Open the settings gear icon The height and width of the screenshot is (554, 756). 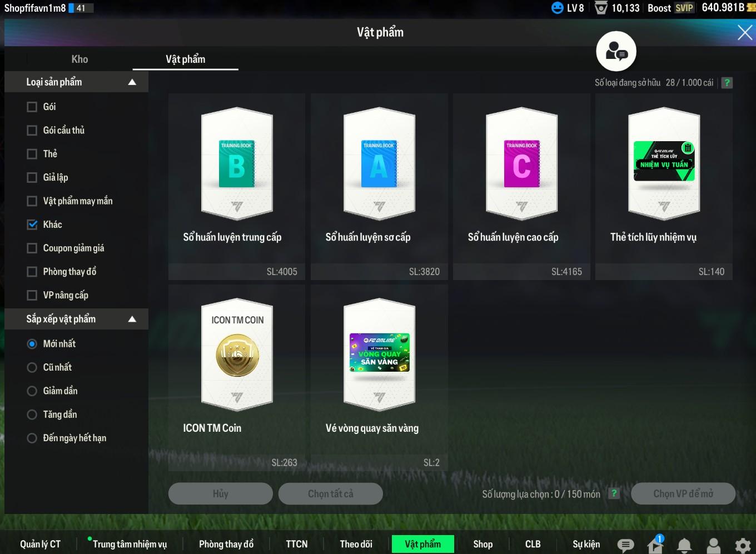[x=742, y=545]
